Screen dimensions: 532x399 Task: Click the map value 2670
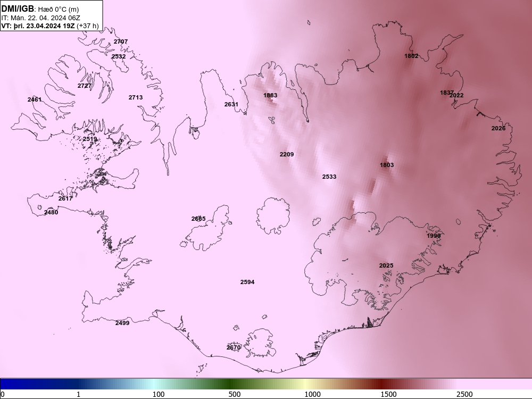(234, 348)
